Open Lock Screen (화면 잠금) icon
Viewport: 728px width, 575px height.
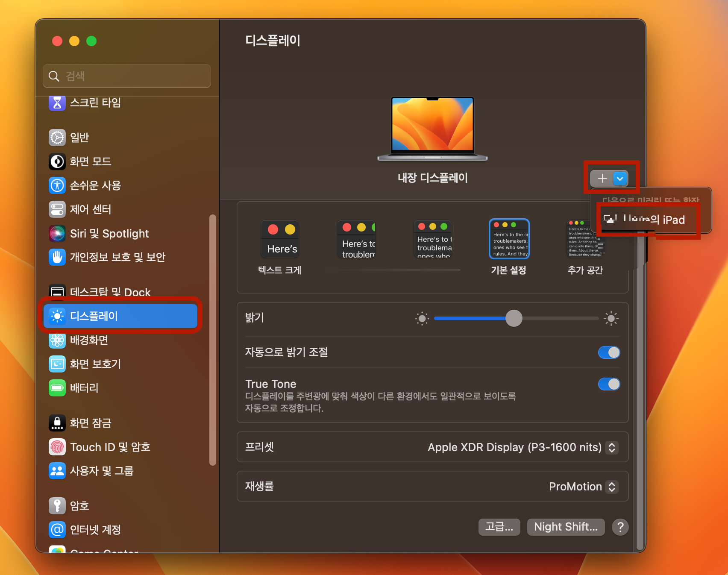tap(57, 423)
